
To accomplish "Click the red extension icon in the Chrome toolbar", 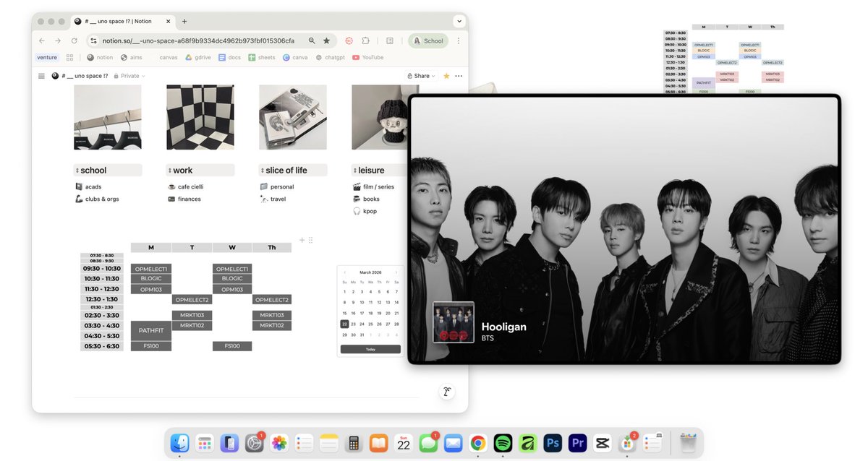I will click(x=349, y=41).
